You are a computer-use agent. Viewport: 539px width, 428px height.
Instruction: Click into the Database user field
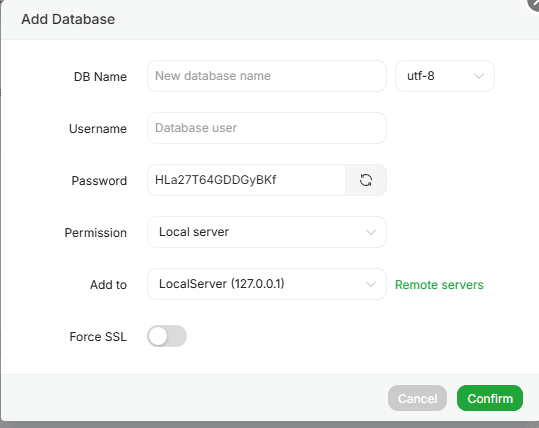pyautogui.click(x=267, y=128)
